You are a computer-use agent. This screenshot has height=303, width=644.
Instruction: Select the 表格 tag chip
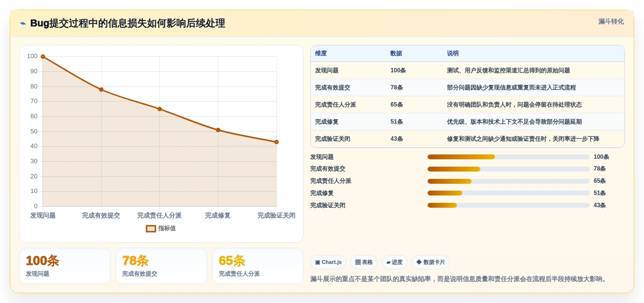364,262
